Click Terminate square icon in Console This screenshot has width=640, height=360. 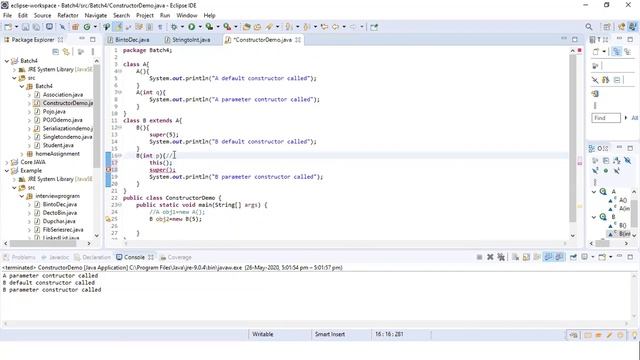[480, 257]
